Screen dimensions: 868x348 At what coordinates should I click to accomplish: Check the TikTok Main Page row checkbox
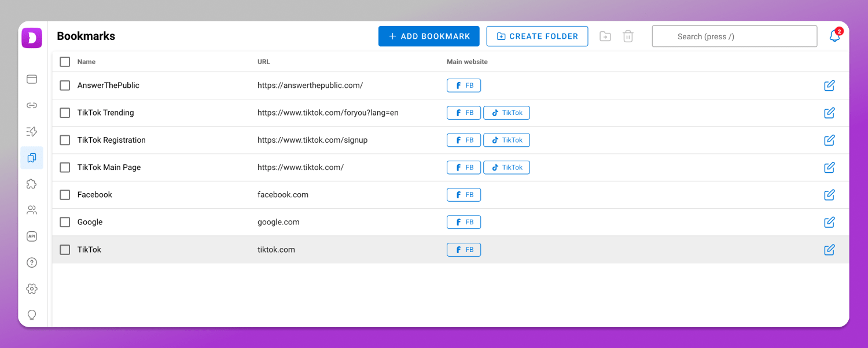(x=65, y=168)
